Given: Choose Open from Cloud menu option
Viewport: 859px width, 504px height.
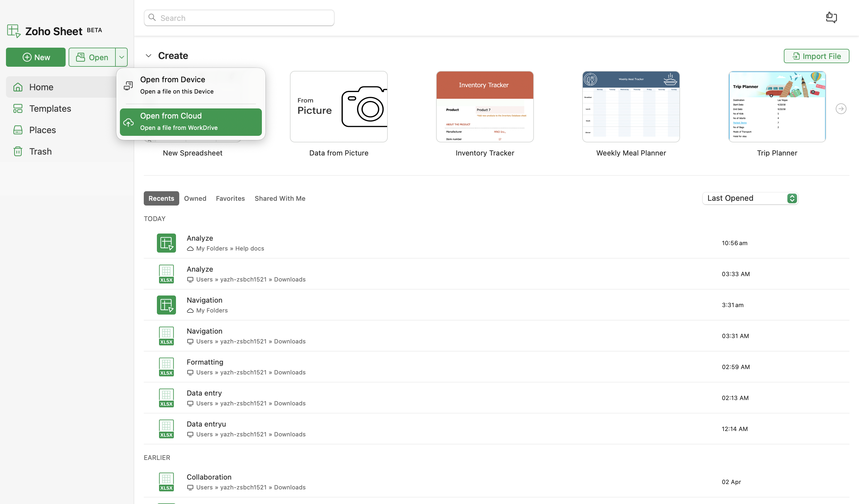Looking at the screenshot, I should point(191,122).
